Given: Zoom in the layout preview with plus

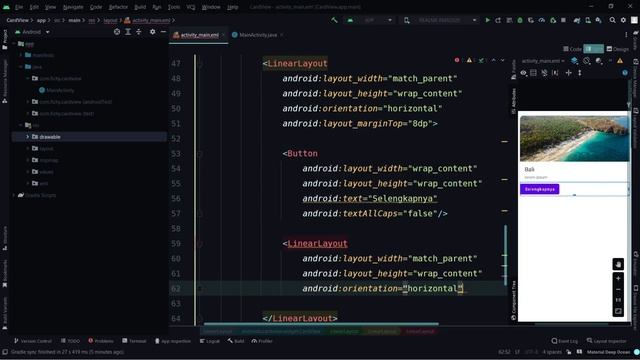Looking at the screenshot, I should coord(618,279).
